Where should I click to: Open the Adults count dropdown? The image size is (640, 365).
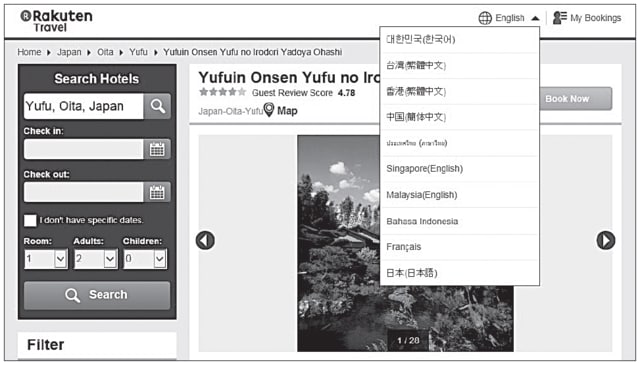[96, 259]
